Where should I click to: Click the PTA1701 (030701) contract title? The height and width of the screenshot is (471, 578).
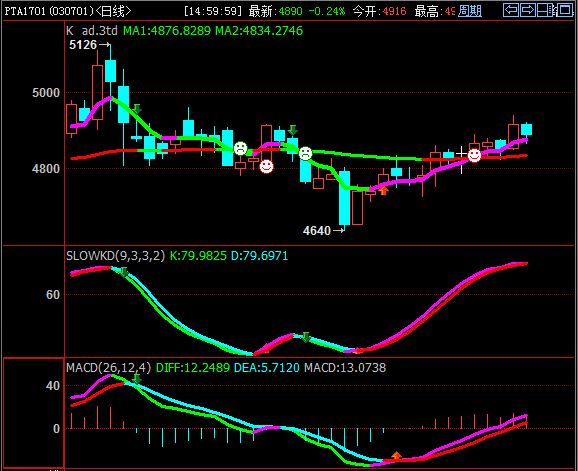tap(49, 11)
